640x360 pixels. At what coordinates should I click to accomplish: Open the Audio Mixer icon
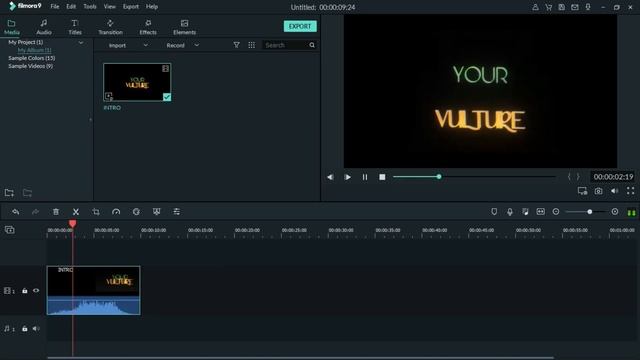525,211
